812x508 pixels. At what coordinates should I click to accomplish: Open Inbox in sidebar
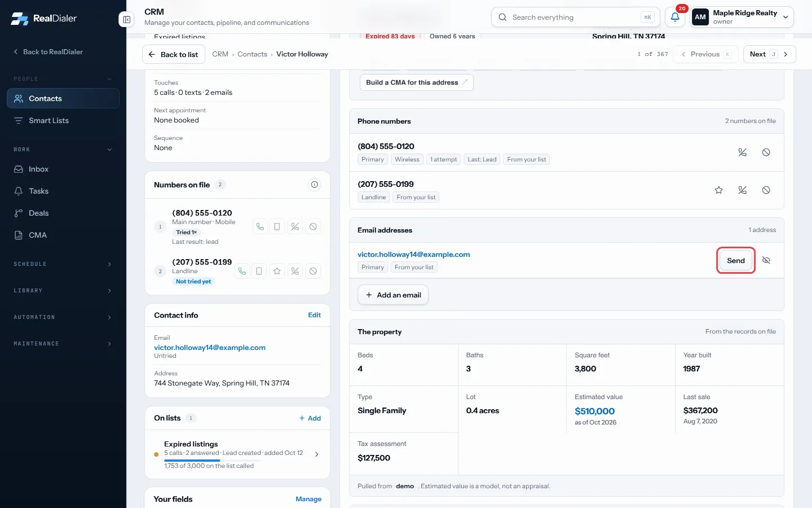point(63,169)
